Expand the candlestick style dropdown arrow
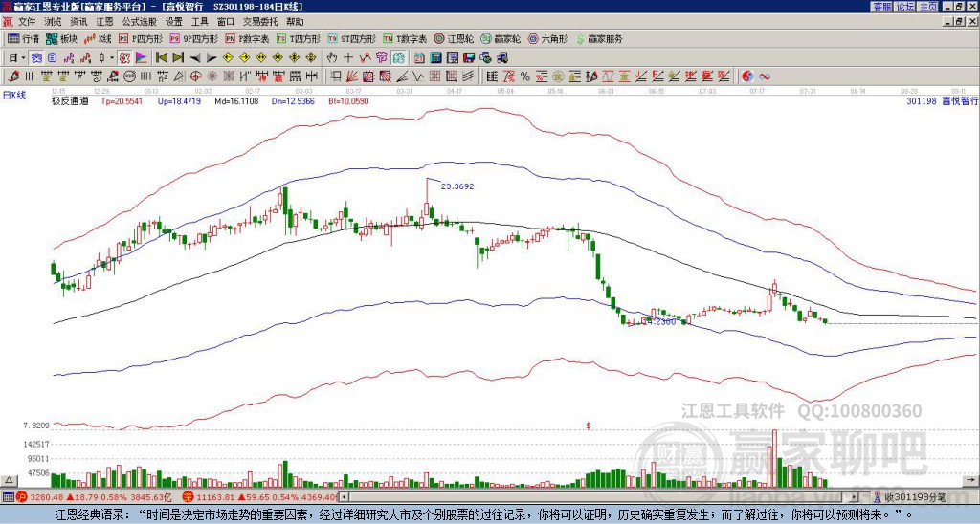The width and height of the screenshot is (980, 524). pyautogui.click(x=112, y=58)
